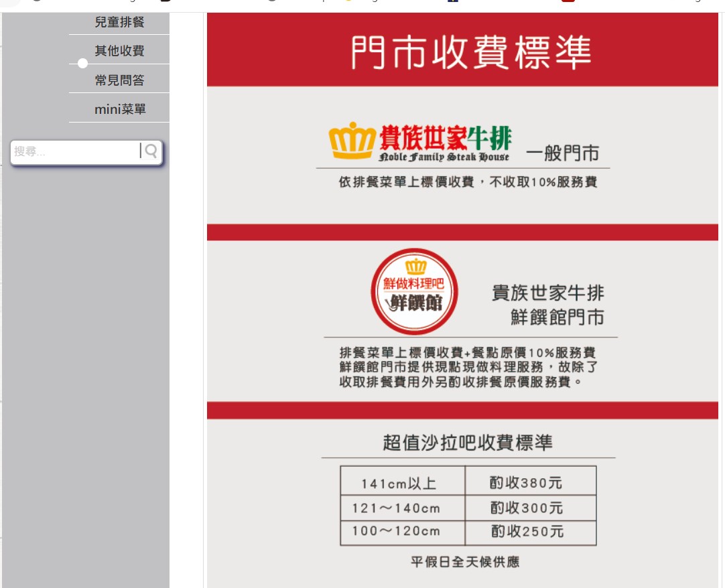The height and width of the screenshot is (588, 725).
Task: Click the 搜尋 search input field
Action: tap(74, 151)
